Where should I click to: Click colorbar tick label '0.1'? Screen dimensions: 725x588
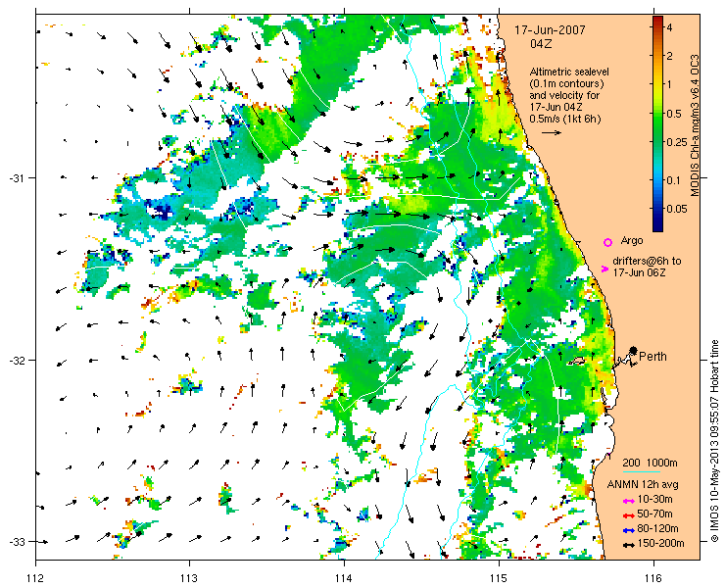673,180
